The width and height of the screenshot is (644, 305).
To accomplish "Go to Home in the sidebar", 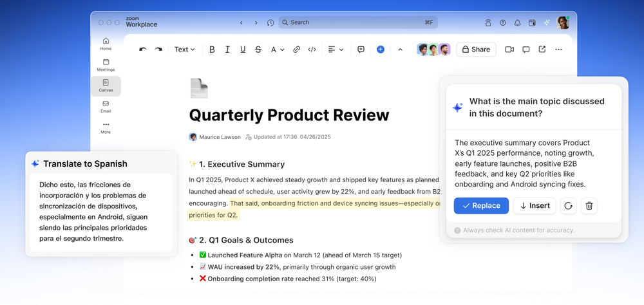I will coord(106,44).
